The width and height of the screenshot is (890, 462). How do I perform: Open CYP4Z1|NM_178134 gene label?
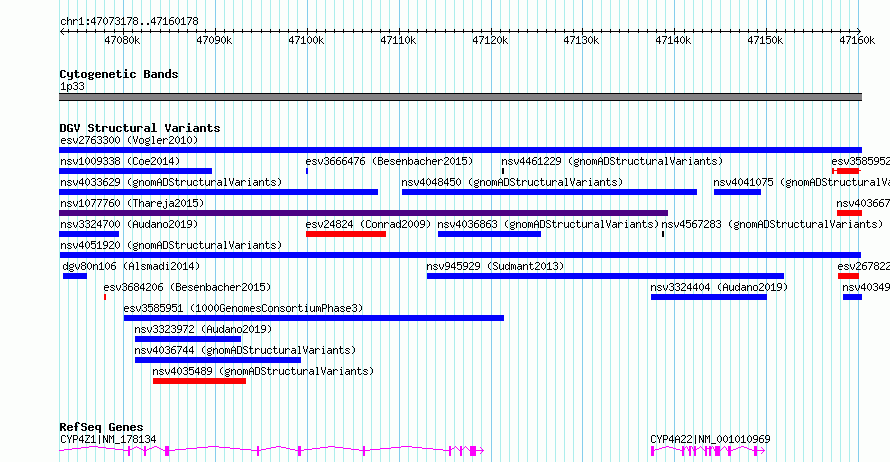[x=108, y=439]
